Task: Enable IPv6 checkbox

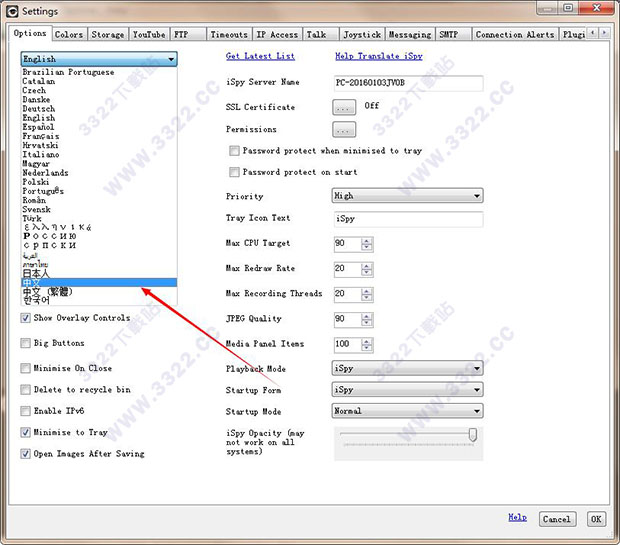Action: (26, 411)
